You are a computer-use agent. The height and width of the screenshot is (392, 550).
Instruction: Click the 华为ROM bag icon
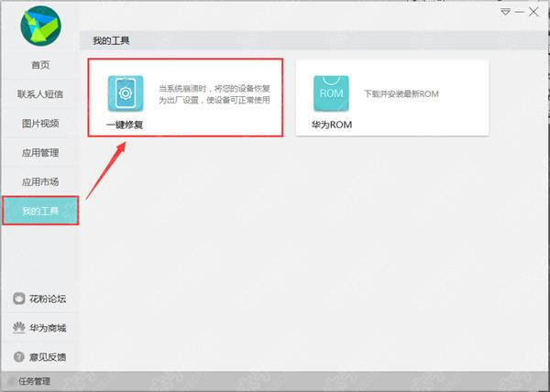[x=331, y=93]
